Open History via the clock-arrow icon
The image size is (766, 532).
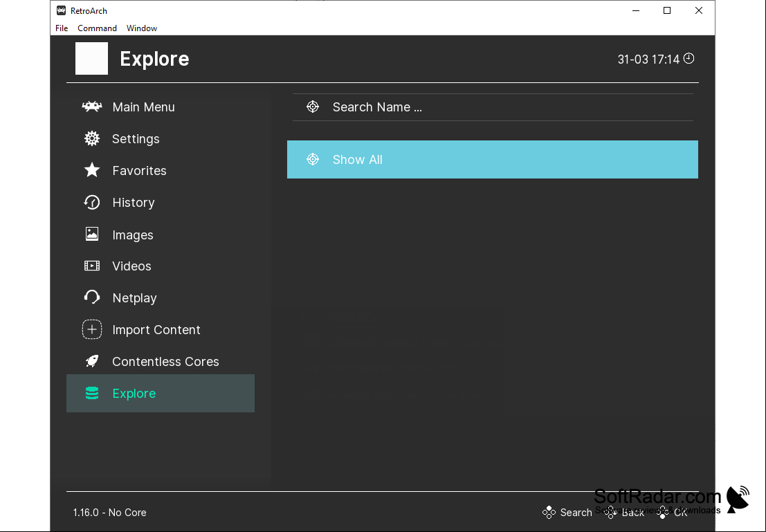pyautogui.click(x=92, y=202)
